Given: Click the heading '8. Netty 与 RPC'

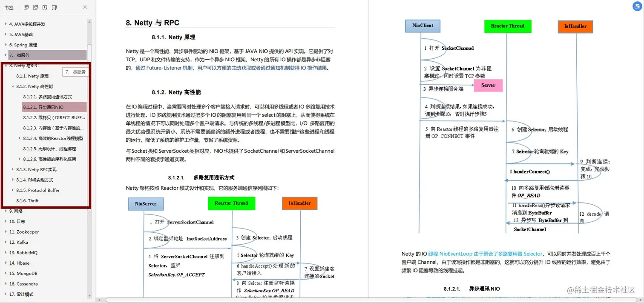Looking at the screenshot, I should [x=152, y=23].
